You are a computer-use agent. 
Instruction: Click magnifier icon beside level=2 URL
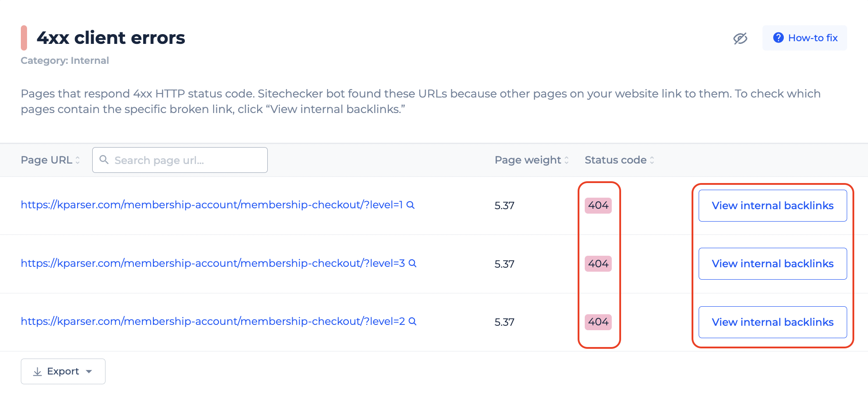tap(412, 321)
